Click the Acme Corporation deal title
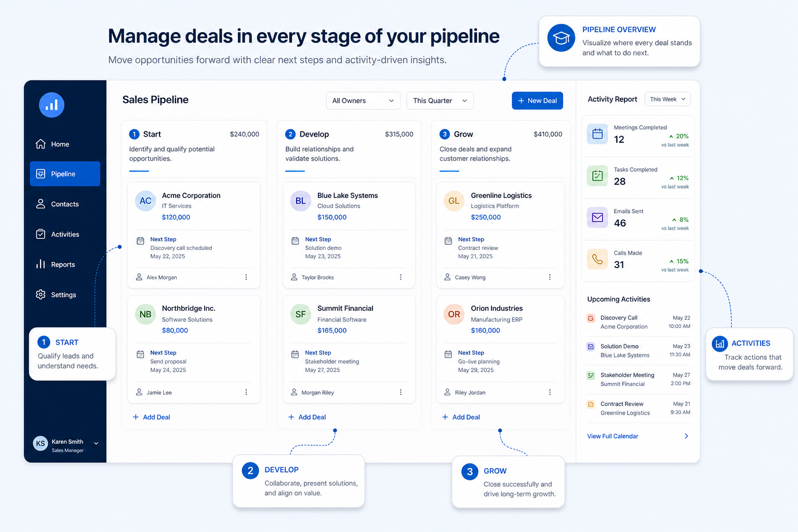Viewport: 798px width, 532px height. point(191,195)
